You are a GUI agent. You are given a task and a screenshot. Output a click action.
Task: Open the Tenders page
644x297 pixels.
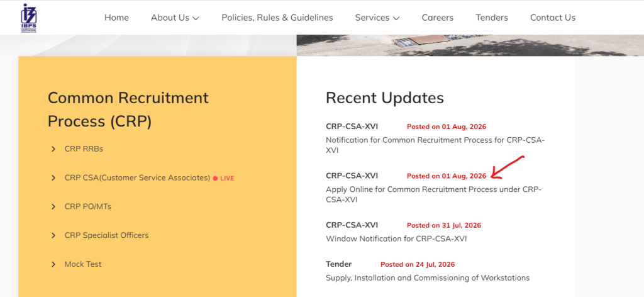tap(492, 18)
